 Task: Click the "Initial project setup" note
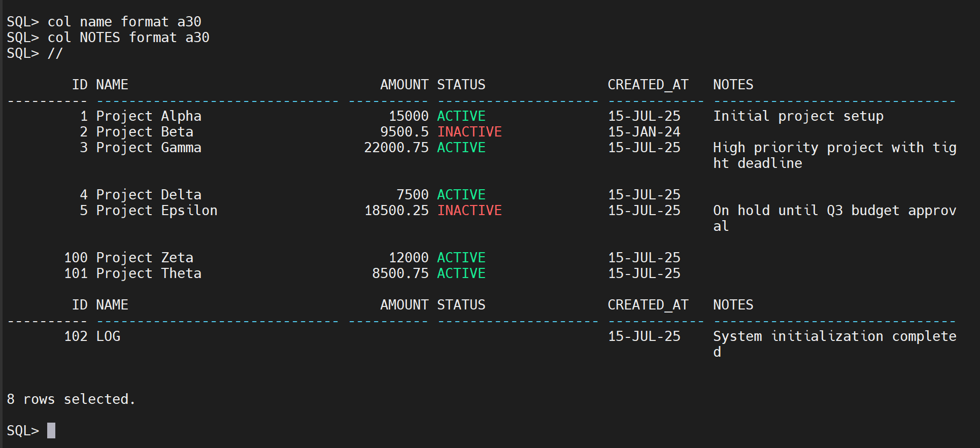tap(798, 116)
